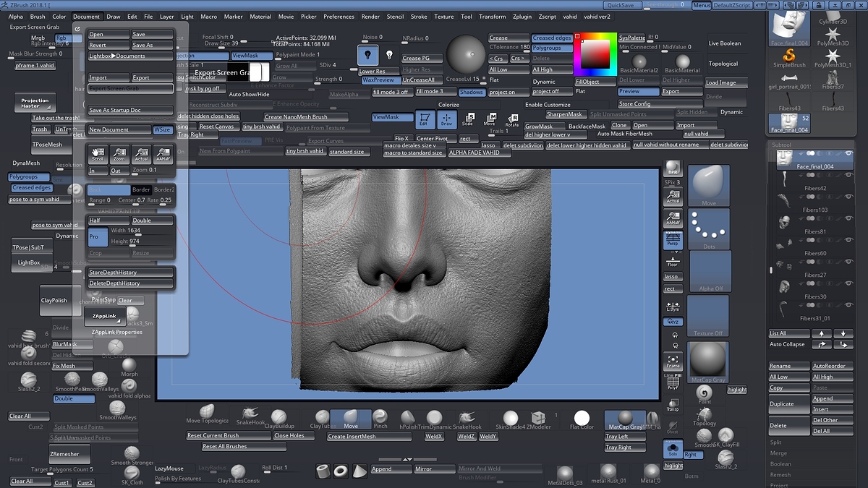This screenshot has height=488, width=868.
Task: Select the Pinch brush
Action: click(380, 419)
